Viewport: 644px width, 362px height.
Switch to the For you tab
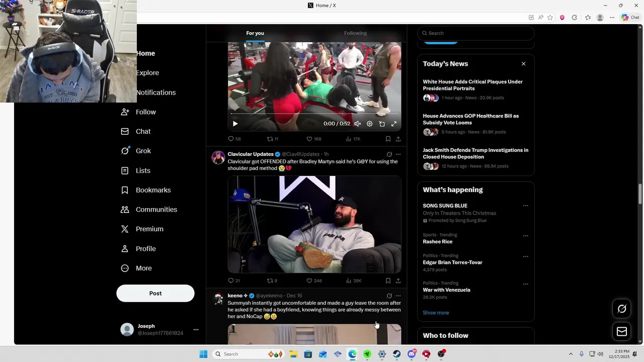[255, 33]
